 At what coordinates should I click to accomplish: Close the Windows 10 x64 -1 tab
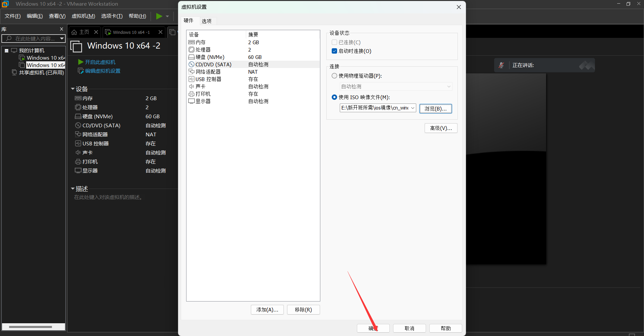(x=160, y=32)
